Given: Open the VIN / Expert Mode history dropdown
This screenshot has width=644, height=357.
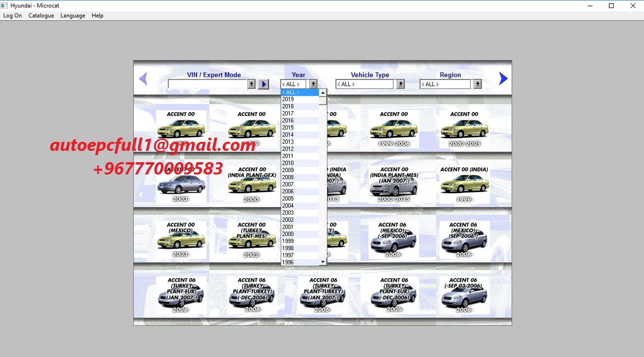Looking at the screenshot, I should pos(251,84).
